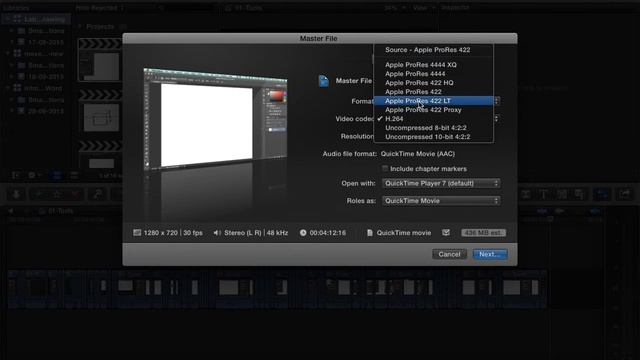Click the QuickTime Movie (AAC) audio format

pos(418,154)
